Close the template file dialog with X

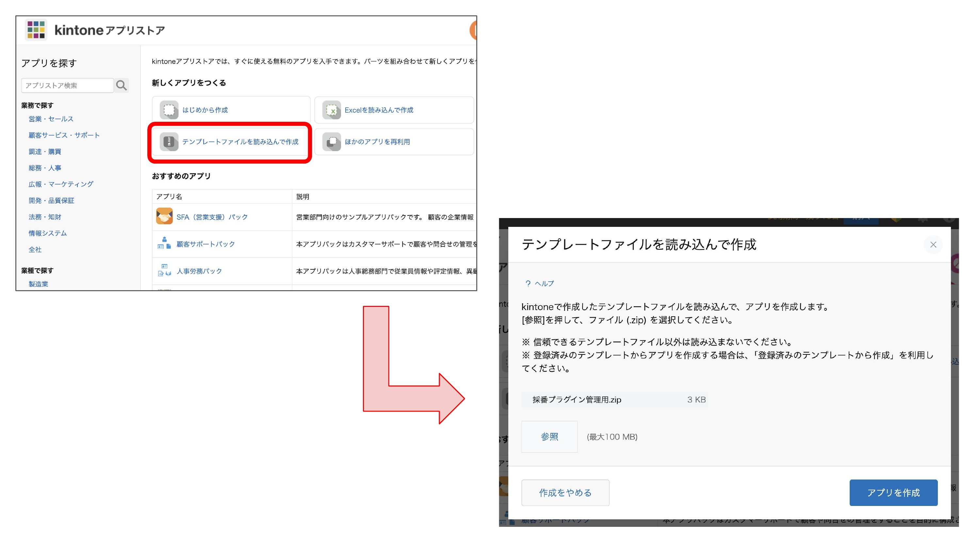pos(933,244)
